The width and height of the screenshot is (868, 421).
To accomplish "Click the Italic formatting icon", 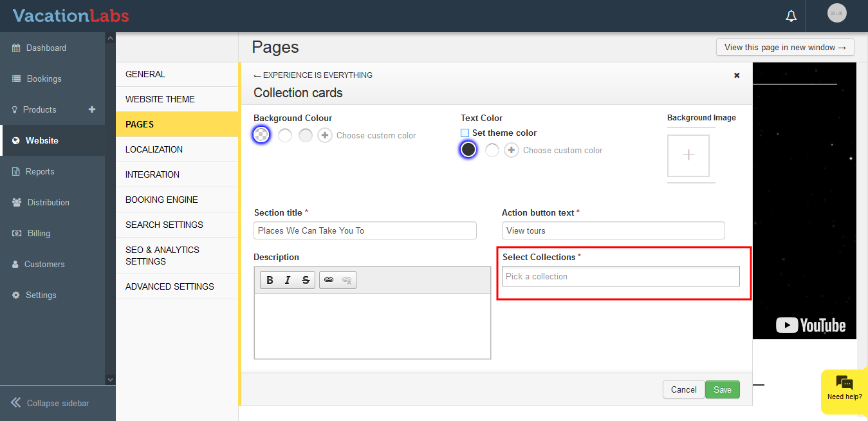I will (288, 280).
